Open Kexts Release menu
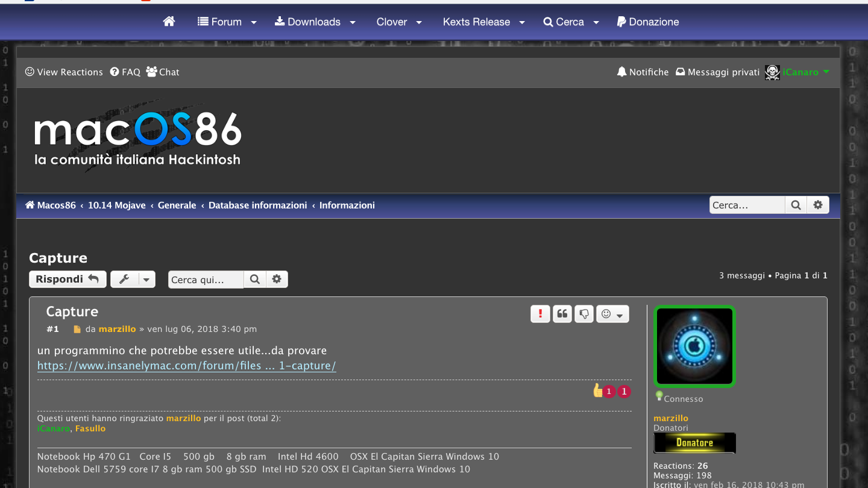 click(x=484, y=22)
